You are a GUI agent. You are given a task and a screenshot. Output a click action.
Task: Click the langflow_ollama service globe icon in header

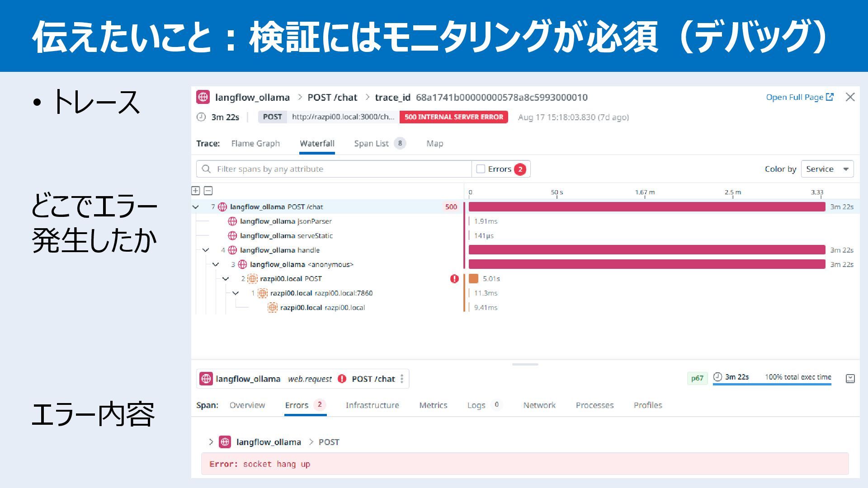click(203, 97)
